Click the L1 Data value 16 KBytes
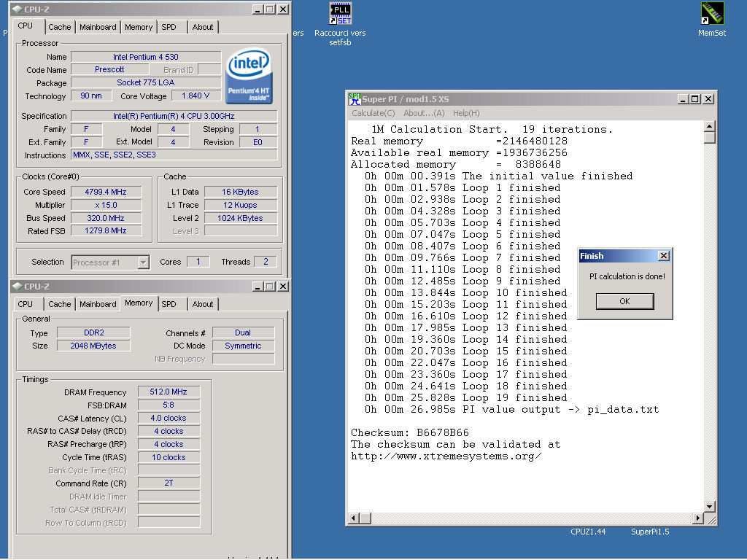Viewport: 747px width, 560px height. (241, 192)
